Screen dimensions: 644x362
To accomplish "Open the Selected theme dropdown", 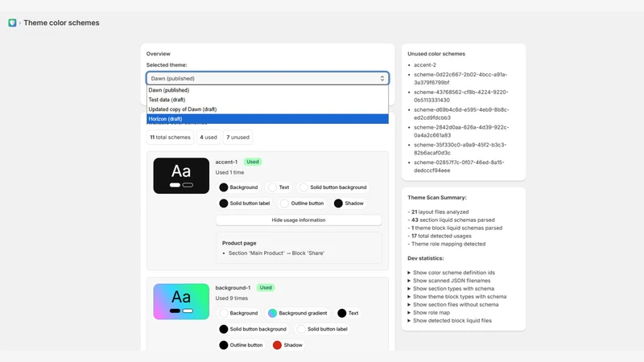I will click(267, 78).
